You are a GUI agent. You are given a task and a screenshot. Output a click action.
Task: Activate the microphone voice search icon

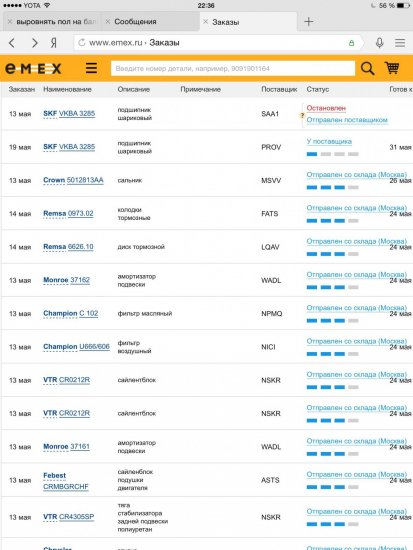tap(379, 43)
